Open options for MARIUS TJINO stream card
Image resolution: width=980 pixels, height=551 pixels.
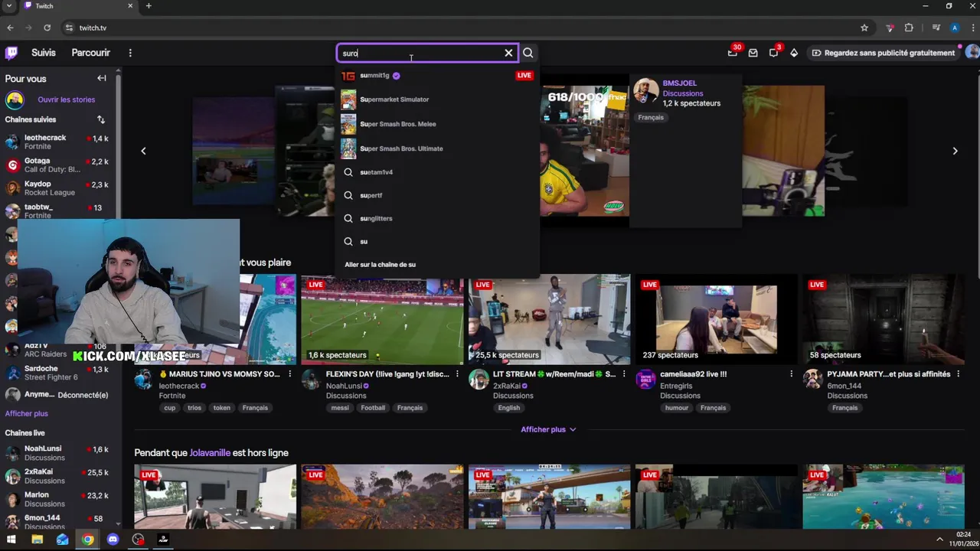[289, 374]
